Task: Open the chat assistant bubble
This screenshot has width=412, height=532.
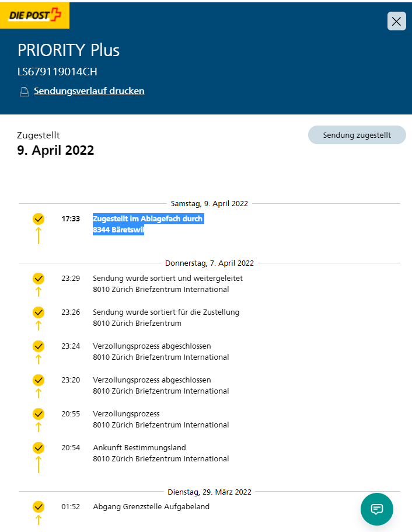Action: tap(376, 509)
